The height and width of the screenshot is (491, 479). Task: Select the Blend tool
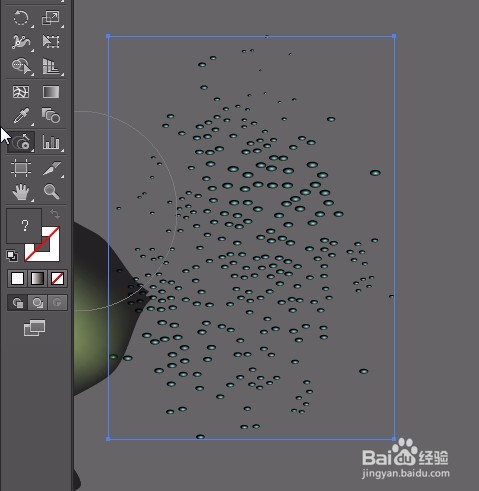(x=51, y=116)
